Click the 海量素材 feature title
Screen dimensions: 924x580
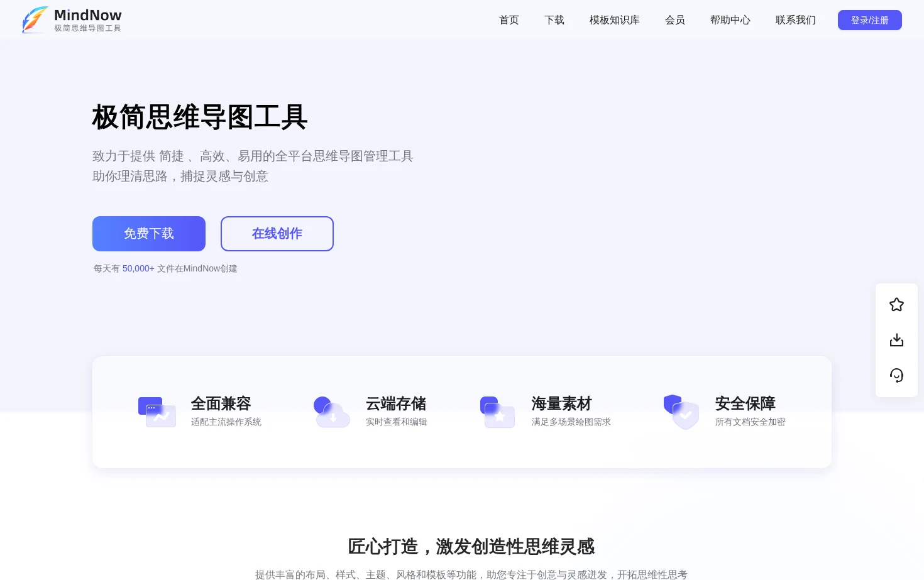pyautogui.click(x=562, y=403)
